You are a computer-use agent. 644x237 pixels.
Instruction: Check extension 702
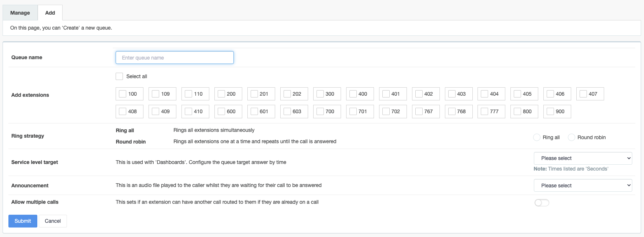386,111
